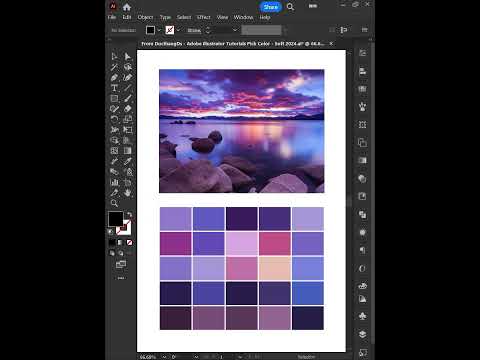Click the sunset lake photo
This screenshot has height=360, width=480.
point(242,131)
